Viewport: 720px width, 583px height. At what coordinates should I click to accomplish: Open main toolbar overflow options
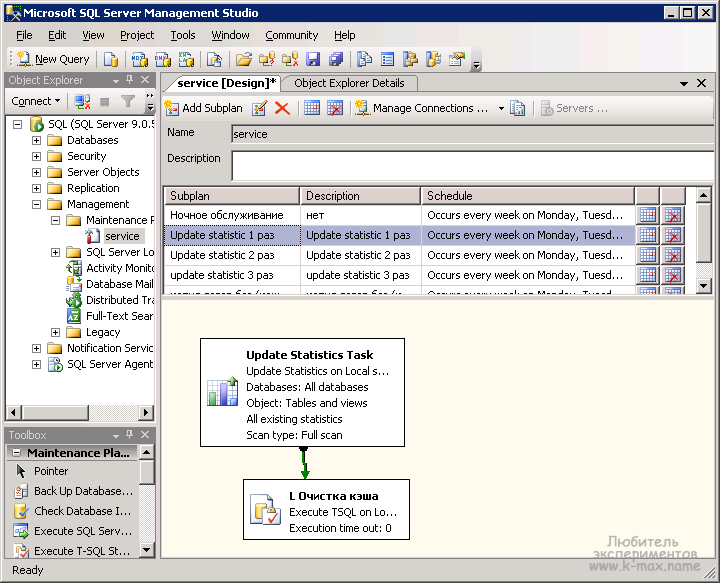(476, 65)
